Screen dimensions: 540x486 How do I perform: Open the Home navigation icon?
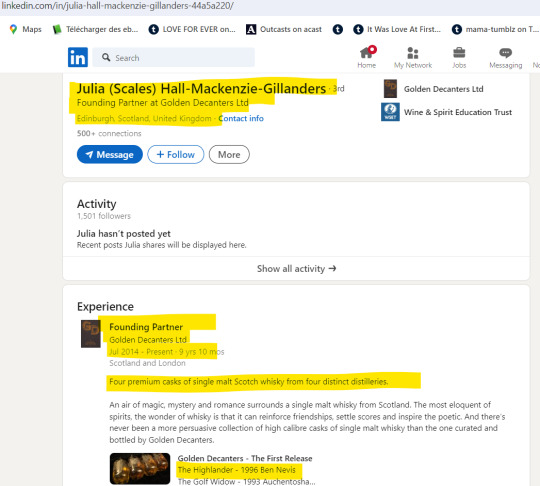pyautogui.click(x=367, y=57)
